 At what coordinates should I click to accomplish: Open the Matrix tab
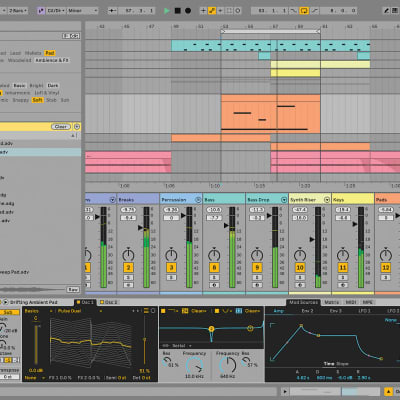tap(331, 302)
